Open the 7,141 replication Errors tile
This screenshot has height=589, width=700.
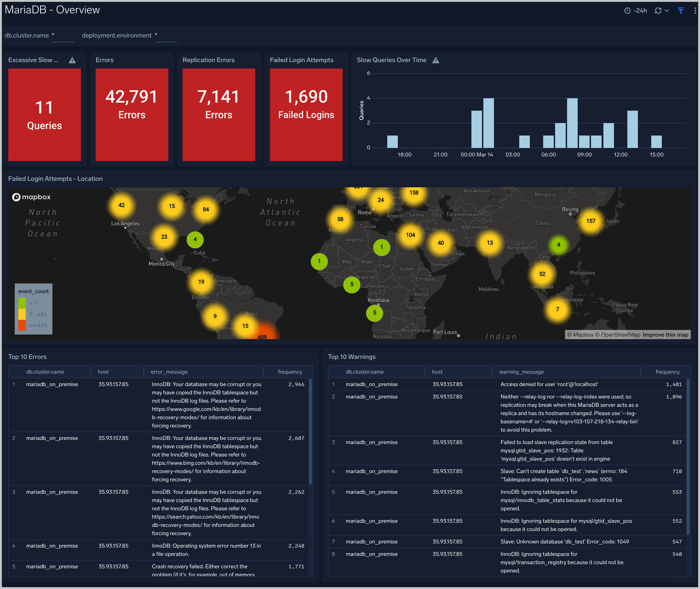pyautogui.click(x=219, y=115)
